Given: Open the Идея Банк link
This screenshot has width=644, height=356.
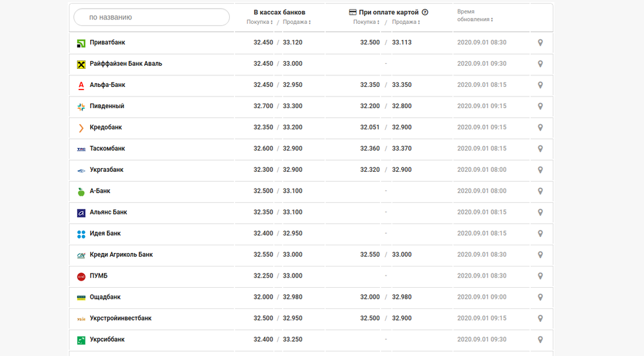Looking at the screenshot, I should 105,233.
